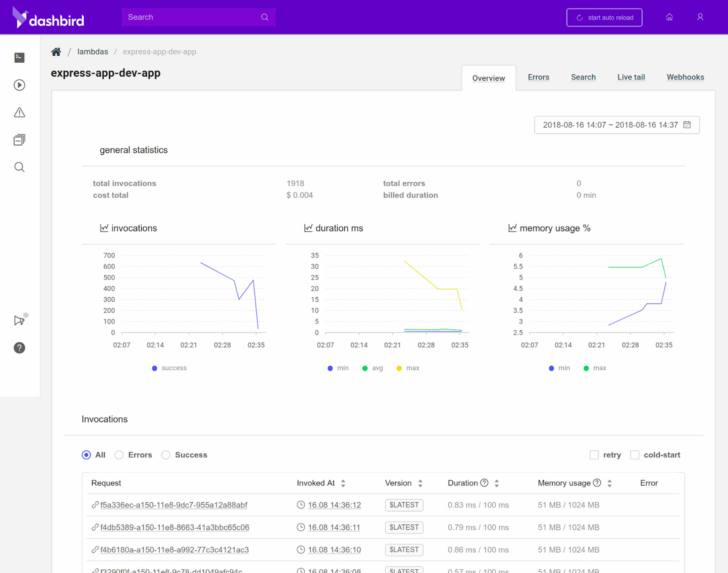Check the retry checkbox

(x=594, y=455)
